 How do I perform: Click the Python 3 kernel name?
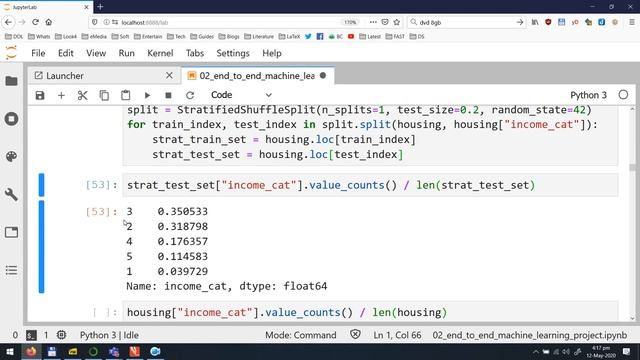tap(588, 95)
